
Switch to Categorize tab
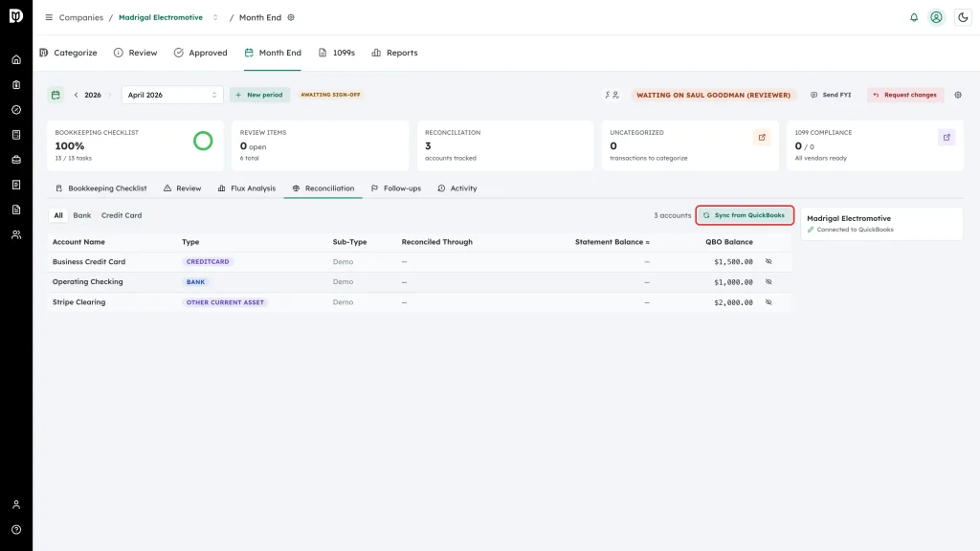click(68, 54)
